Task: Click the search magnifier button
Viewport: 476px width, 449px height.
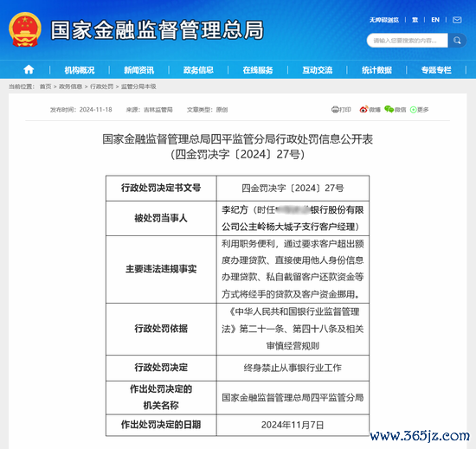Action: pyautogui.click(x=457, y=41)
